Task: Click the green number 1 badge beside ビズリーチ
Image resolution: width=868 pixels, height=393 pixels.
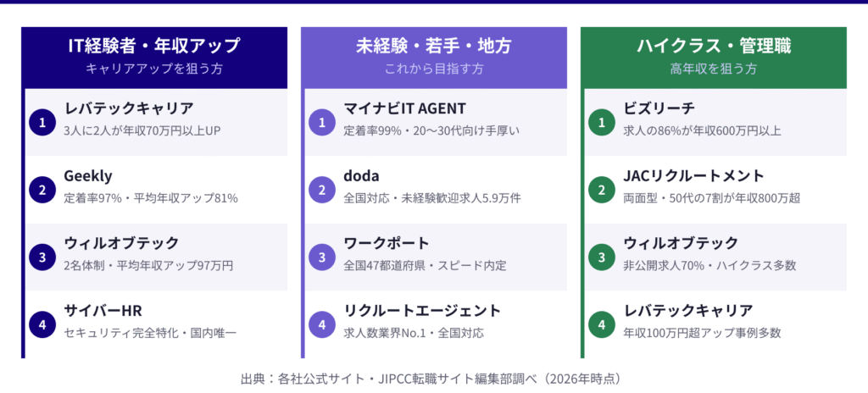Action: [602, 123]
